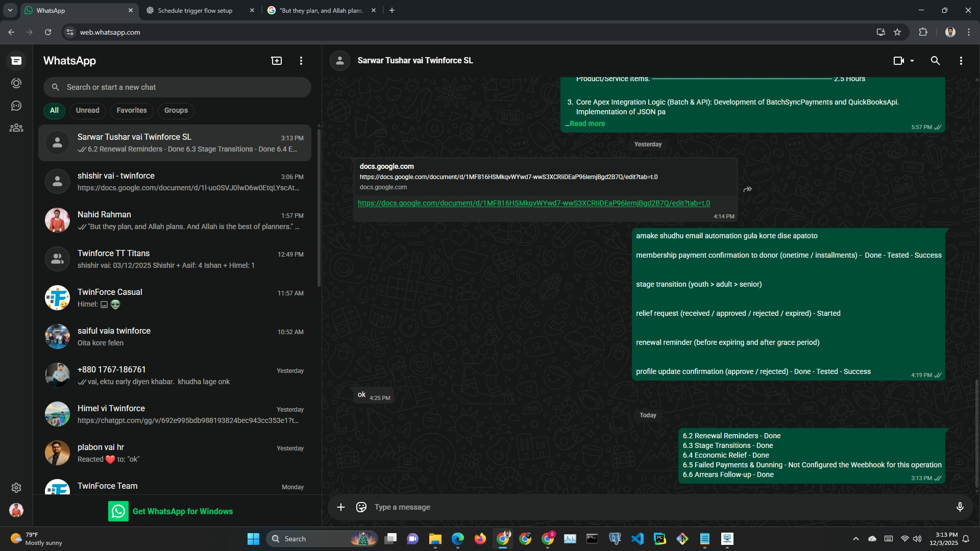Screen dimensions: 980x551
Task: Open the Status icon in left sidebar
Action: point(16,83)
